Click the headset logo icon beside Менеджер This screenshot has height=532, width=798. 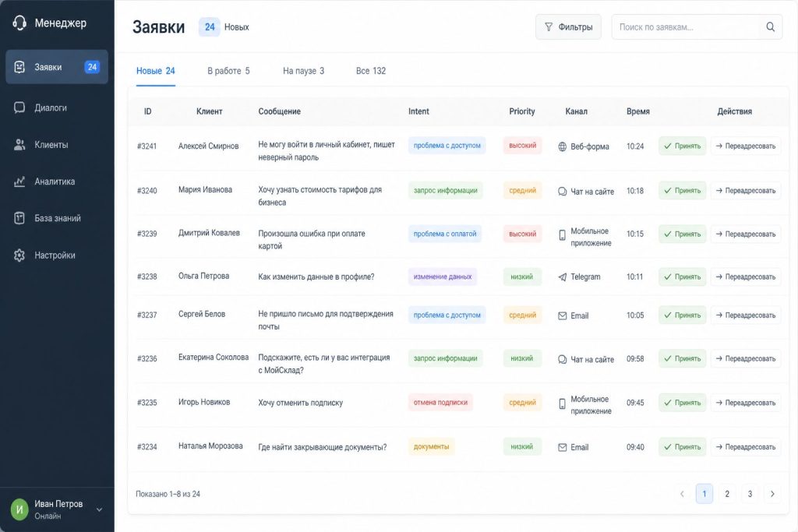click(19, 23)
